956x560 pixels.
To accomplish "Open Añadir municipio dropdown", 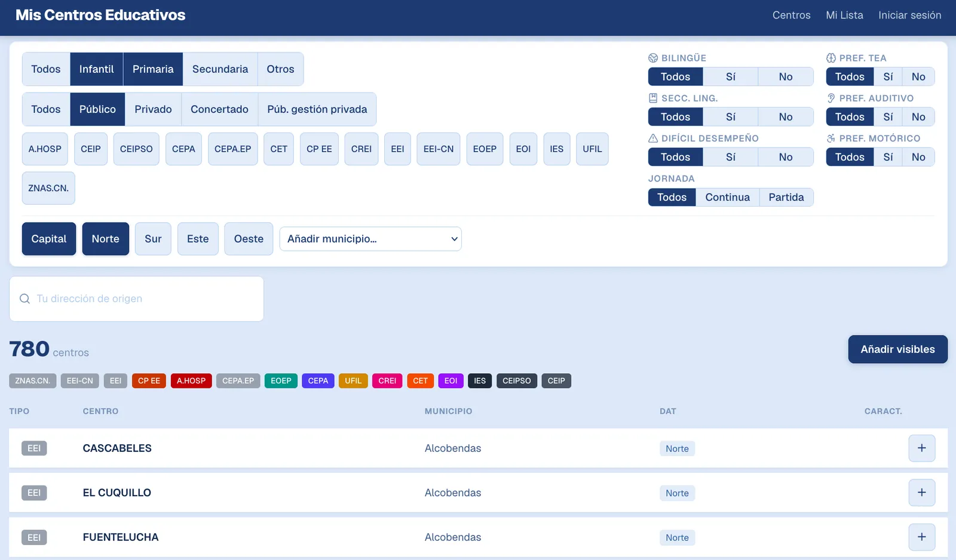I will point(370,239).
